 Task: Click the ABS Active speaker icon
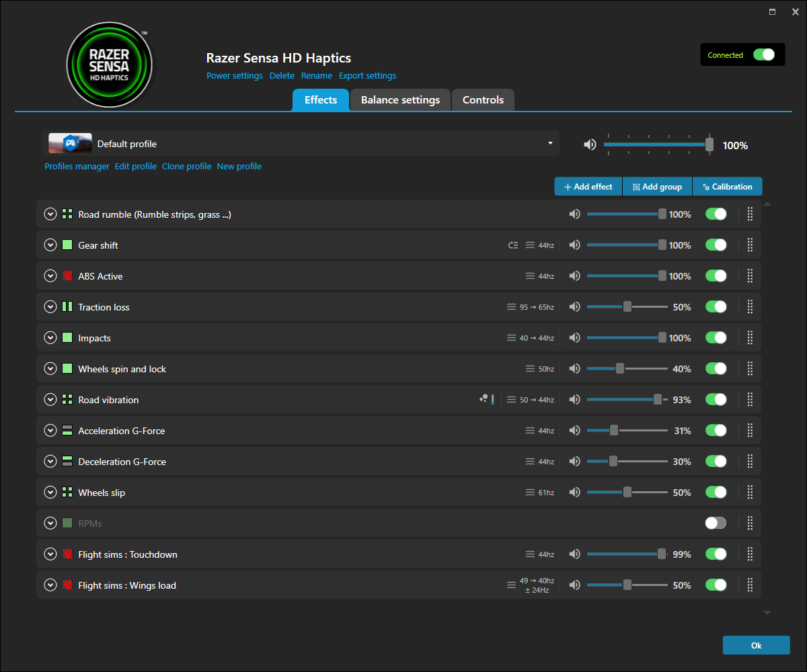click(574, 276)
